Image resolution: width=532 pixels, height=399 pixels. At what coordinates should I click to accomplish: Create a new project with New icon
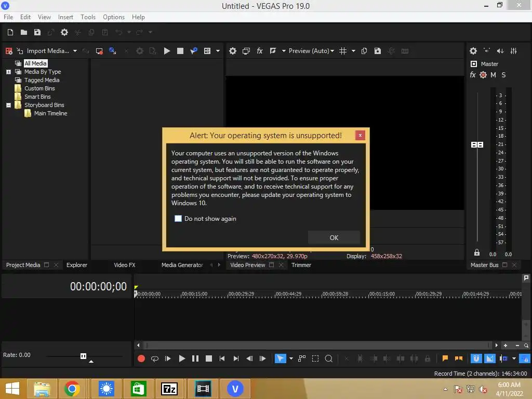coord(10,32)
